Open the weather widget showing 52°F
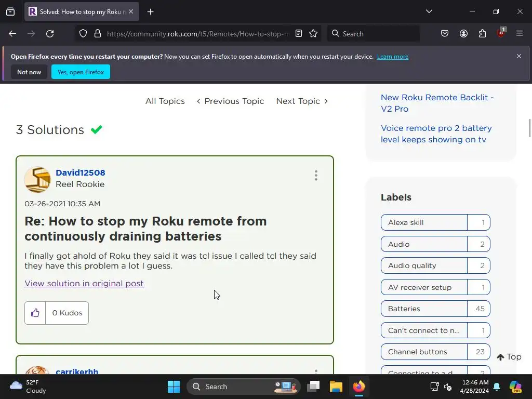The image size is (532, 399). click(28, 387)
